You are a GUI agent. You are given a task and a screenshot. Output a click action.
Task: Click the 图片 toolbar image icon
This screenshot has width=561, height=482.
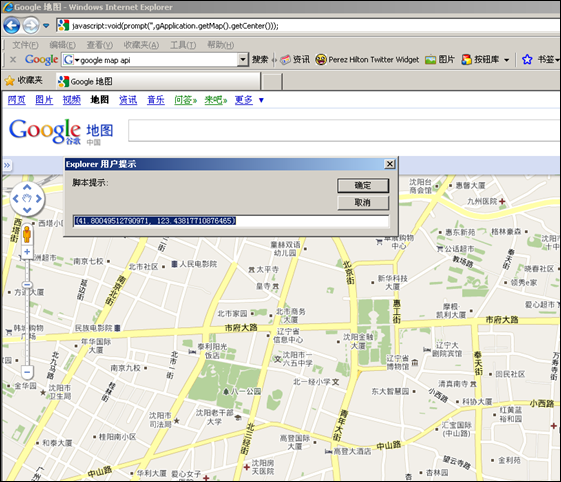(x=440, y=59)
